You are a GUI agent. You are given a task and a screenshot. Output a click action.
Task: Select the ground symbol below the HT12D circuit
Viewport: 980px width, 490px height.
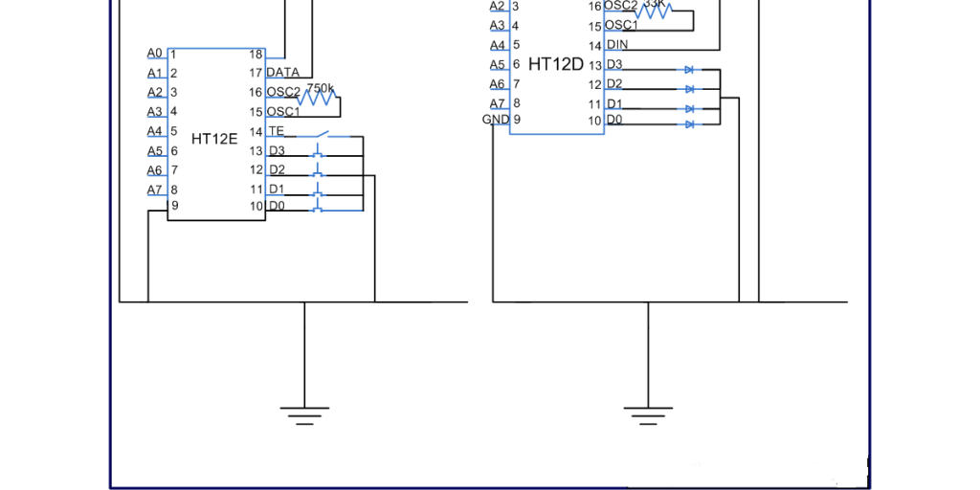(x=648, y=416)
